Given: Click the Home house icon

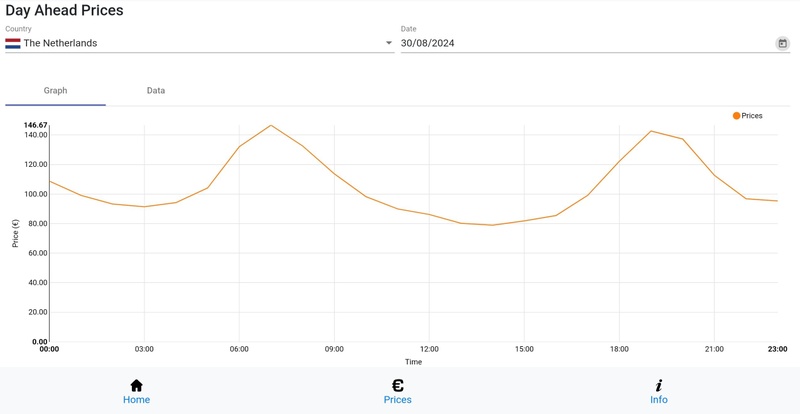Looking at the screenshot, I should (136, 385).
